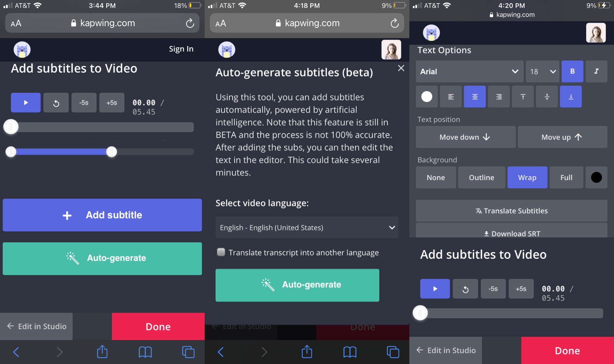Align text to top icon
This screenshot has height=364, width=614.
523,97
